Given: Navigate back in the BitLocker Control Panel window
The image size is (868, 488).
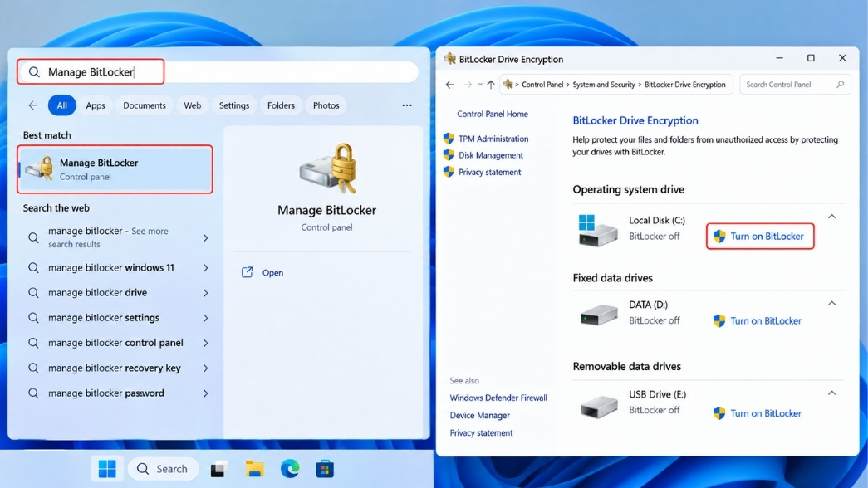Looking at the screenshot, I should pyautogui.click(x=450, y=85).
